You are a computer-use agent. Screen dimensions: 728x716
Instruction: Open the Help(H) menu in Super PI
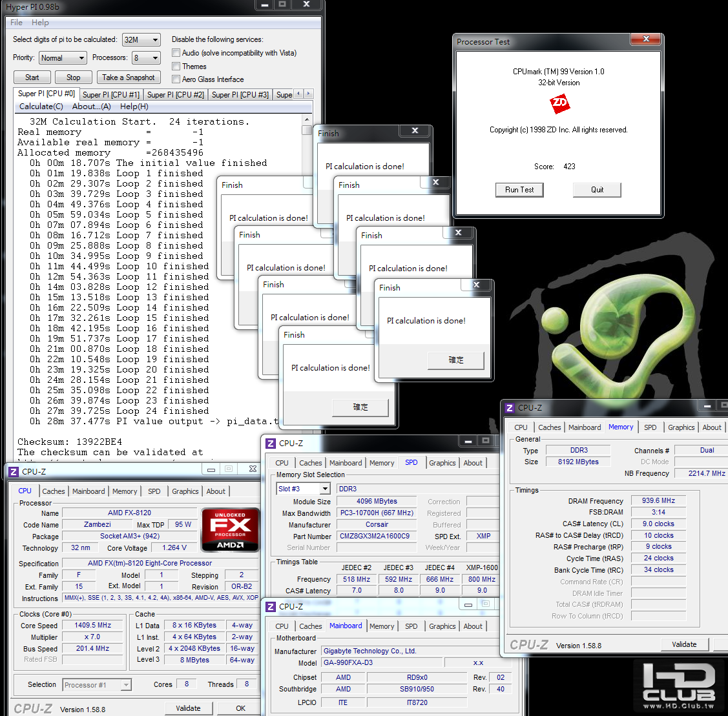coord(134,107)
